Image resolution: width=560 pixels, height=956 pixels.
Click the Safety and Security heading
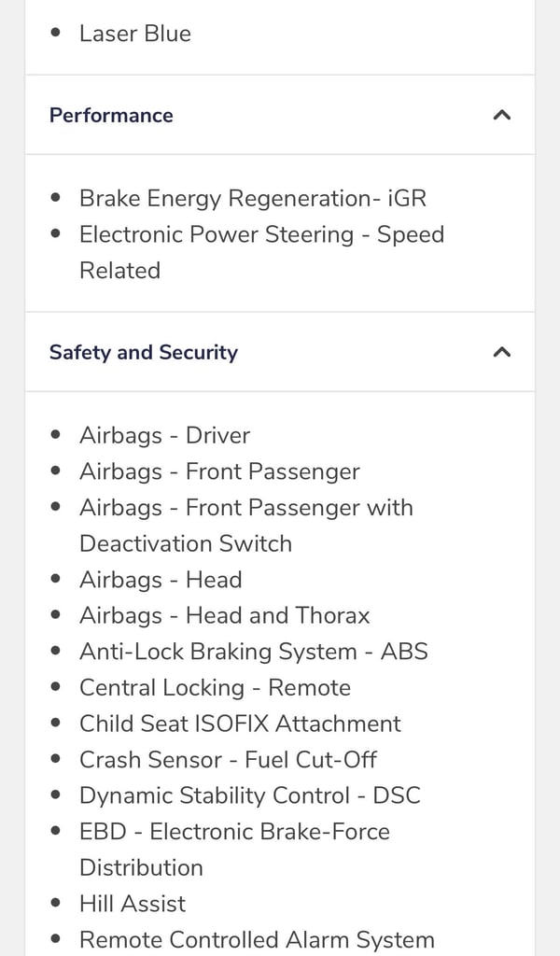[x=144, y=352]
